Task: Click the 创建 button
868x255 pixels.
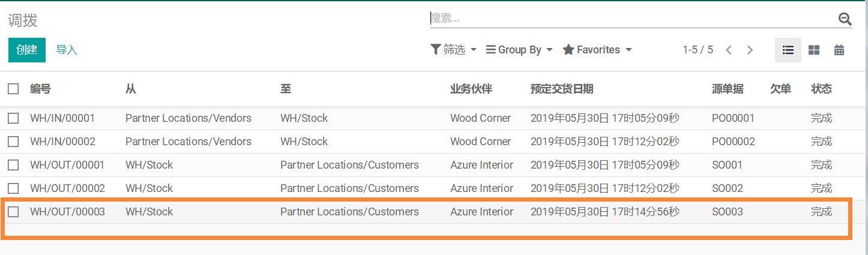Action: point(27,50)
